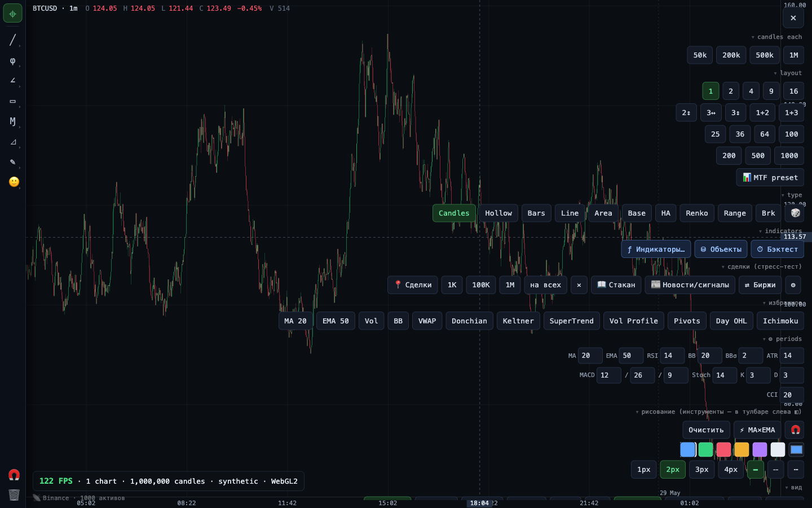
Task: Choose the solid line style
Action: 756,470
